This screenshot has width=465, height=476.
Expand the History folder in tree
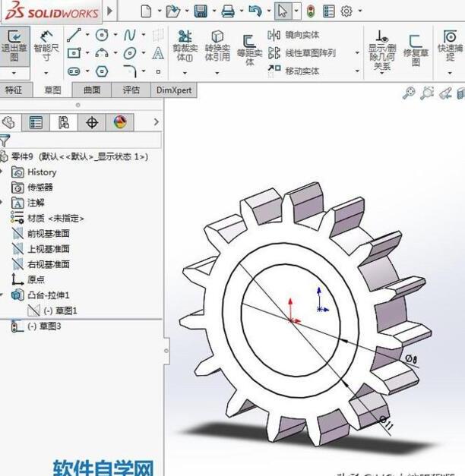(x=3, y=172)
